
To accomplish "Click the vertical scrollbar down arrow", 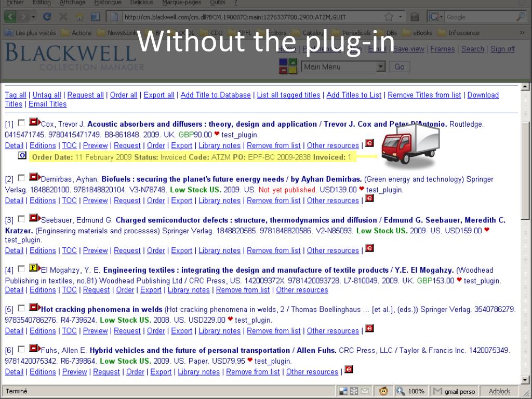I will coord(525,380).
